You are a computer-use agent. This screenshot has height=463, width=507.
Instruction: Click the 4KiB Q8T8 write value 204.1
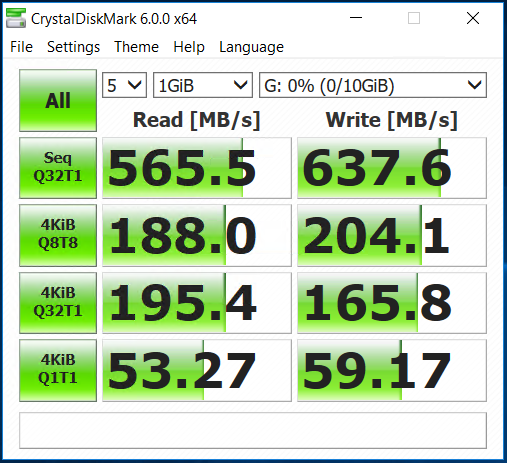coord(392,235)
